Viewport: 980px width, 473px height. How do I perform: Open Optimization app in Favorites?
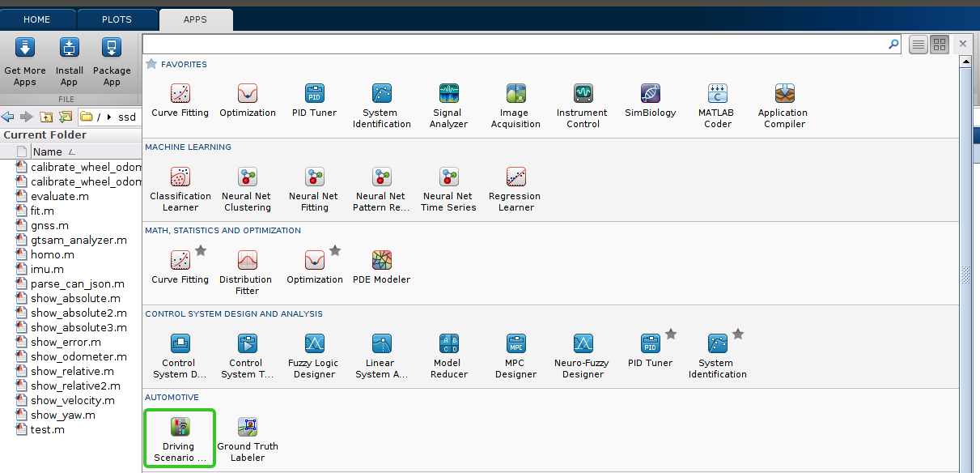247,100
